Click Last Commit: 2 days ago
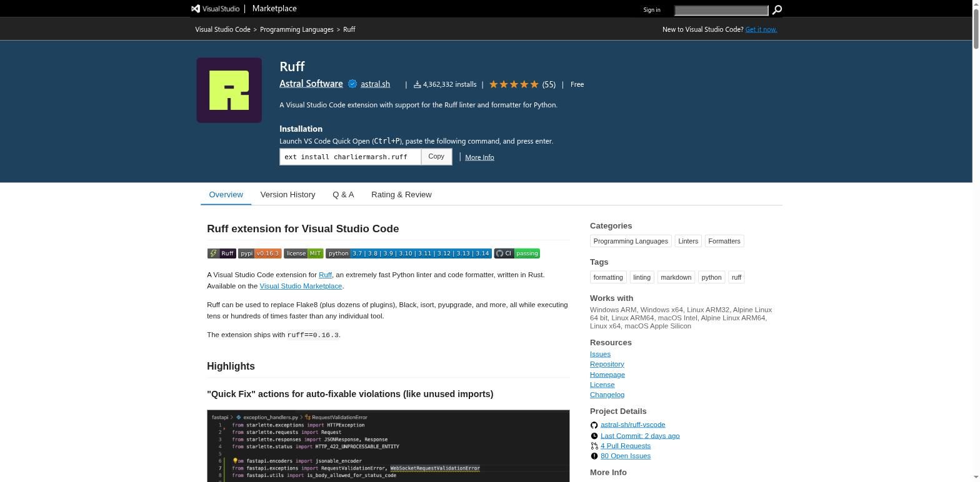Viewport: 980px width, 482px height. 640,436
